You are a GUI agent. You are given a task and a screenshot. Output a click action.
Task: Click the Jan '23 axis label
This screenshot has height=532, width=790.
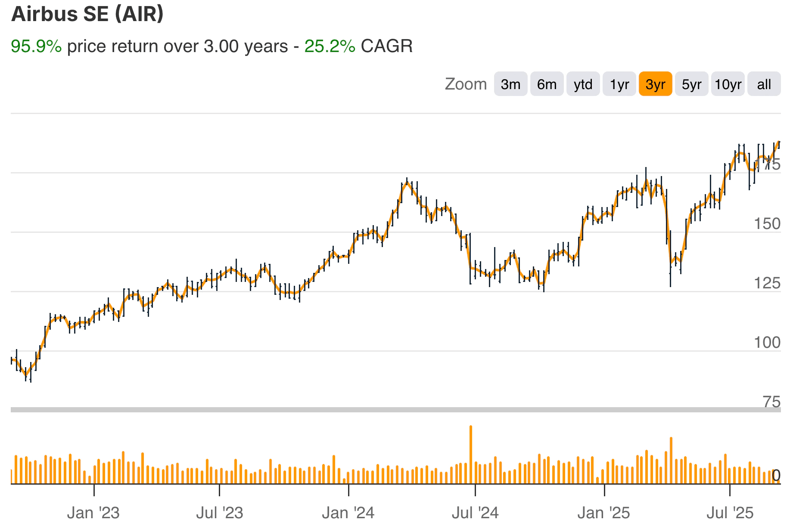(x=93, y=513)
